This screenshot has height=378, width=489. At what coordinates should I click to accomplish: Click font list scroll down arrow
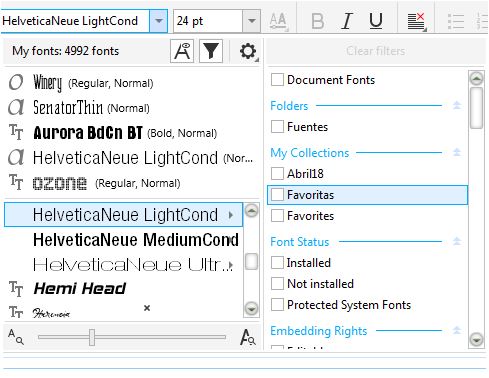point(251,308)
